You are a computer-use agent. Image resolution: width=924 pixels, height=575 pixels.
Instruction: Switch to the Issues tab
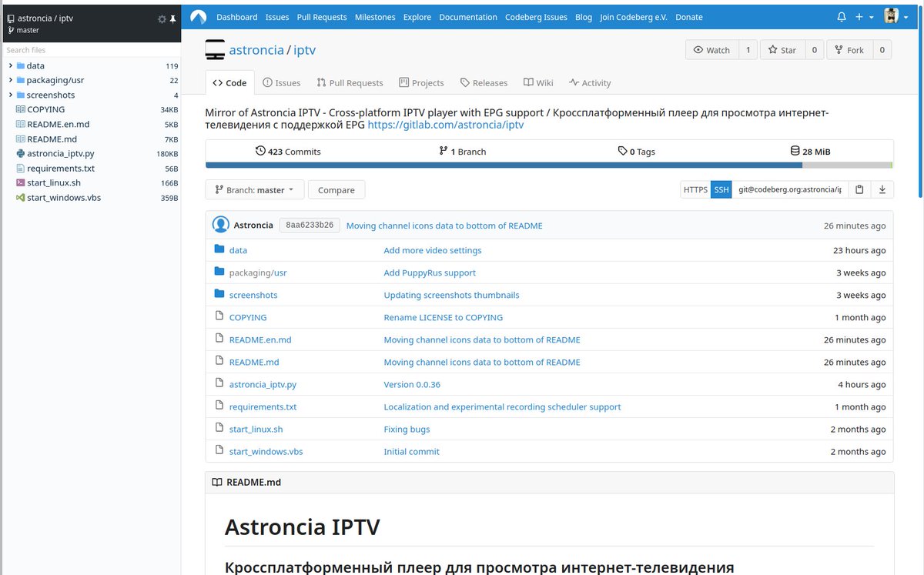pyautogui.click(x=281, y=82)
